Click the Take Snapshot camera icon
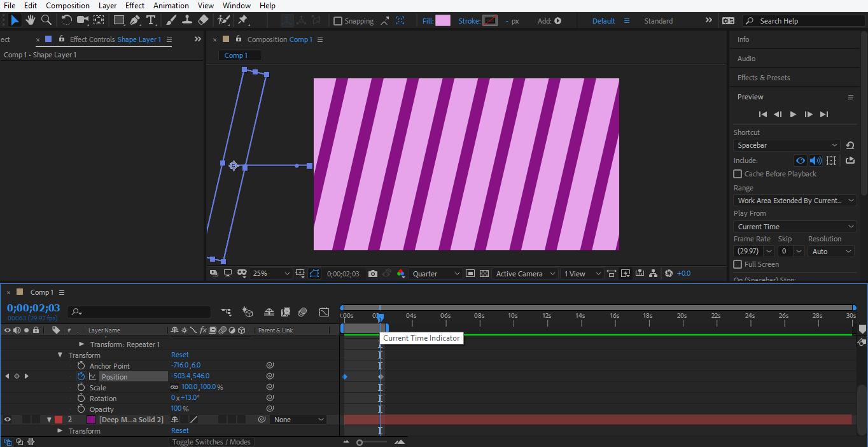This screenshot has width=868, height=447. tap(373, 274)
